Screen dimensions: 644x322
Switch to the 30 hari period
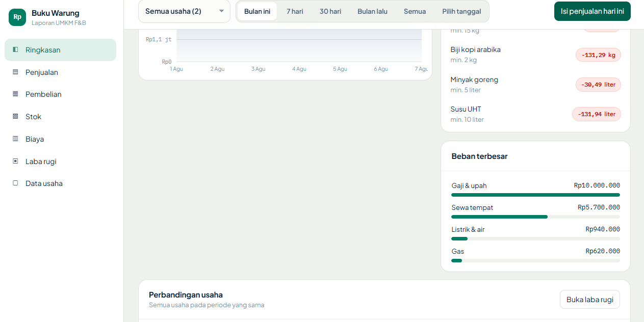tap(330, 11)
